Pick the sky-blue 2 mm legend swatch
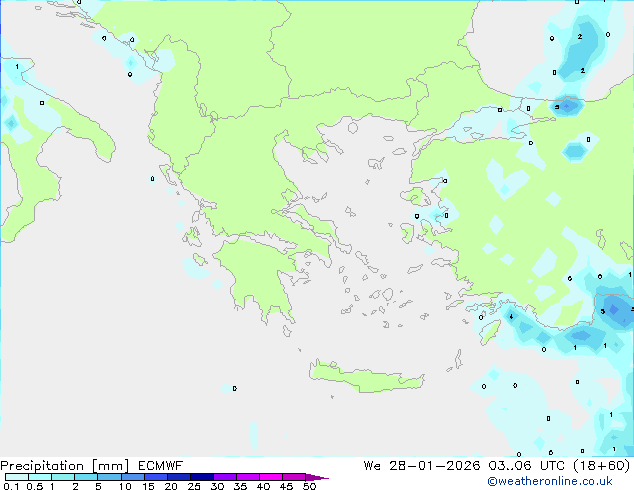The width and height of the screenshot is (634, 490). pyautogui.click(x=86, y=477)
